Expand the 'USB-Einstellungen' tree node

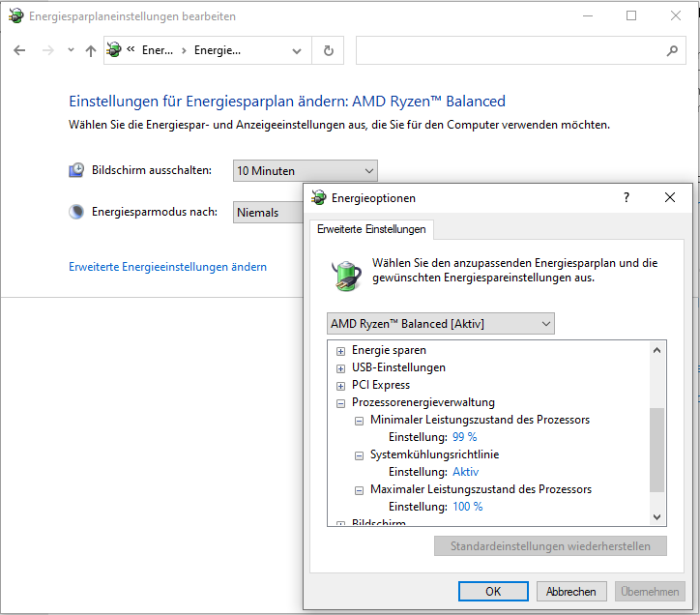point(340,368)
